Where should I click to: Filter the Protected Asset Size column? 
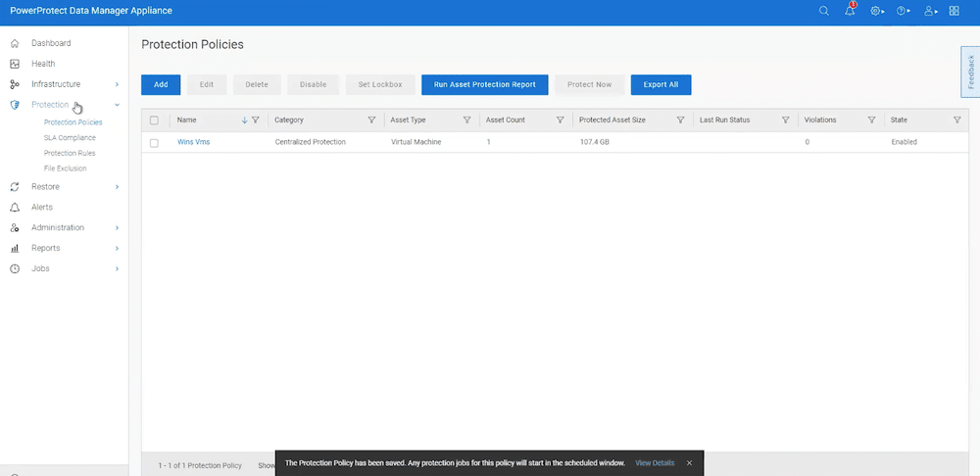pos(681,119)
